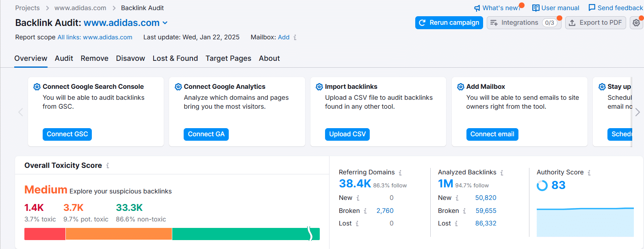Click the info icon for Analyzed Backlinks Lost
Viewport: 644px width, 249px height.
pos(456,223)
